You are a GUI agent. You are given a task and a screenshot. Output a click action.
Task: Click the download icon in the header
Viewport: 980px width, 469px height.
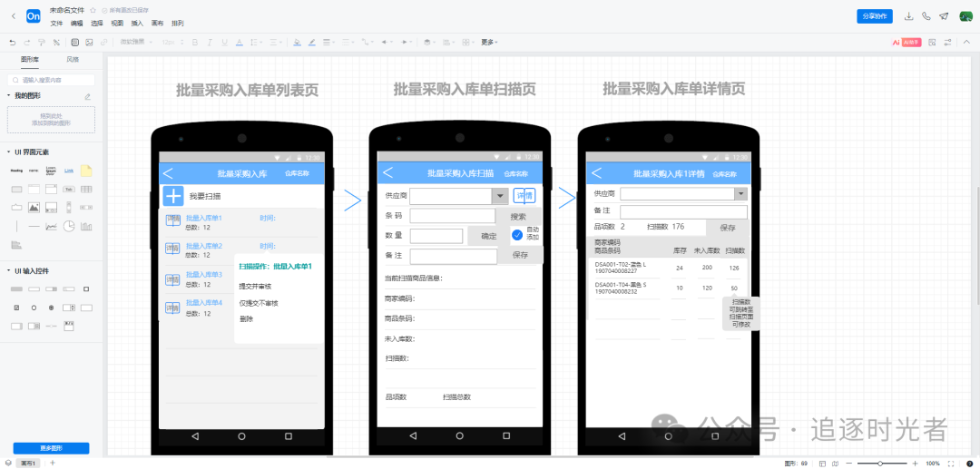click(x=909, y=16)
